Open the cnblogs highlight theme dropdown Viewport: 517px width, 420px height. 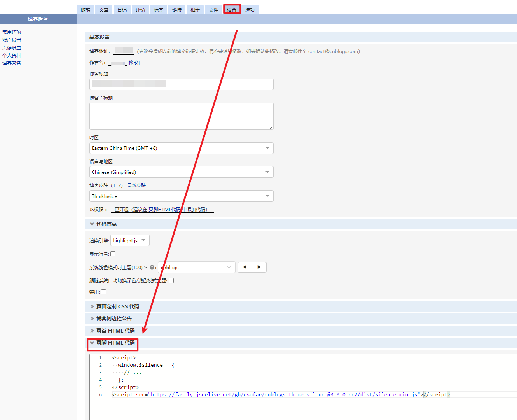click(x=197, y=267)
